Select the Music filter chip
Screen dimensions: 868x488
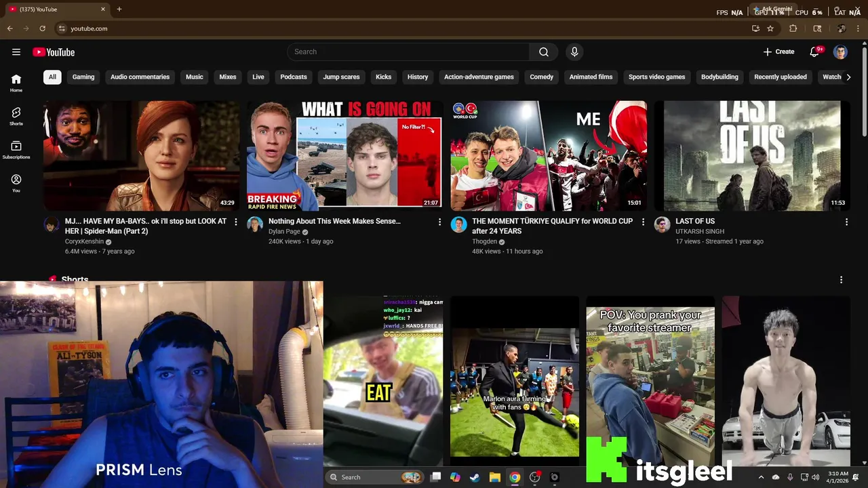click(x=195, y=77)
